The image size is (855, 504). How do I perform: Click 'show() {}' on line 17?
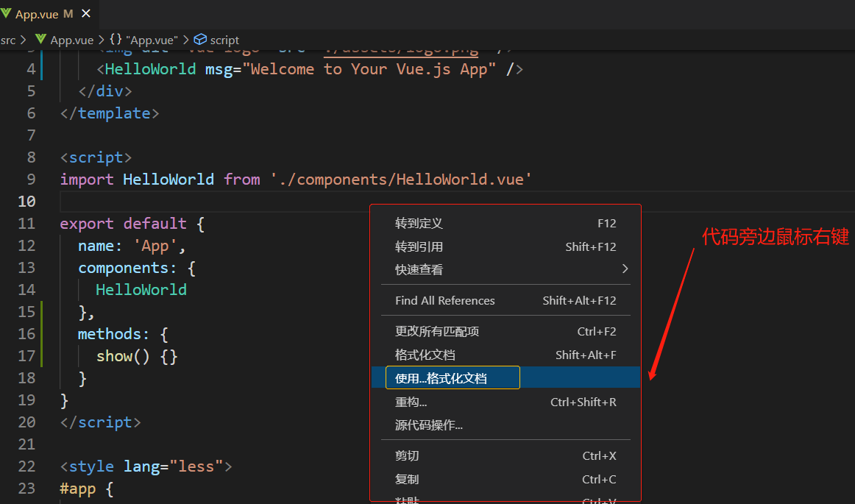click(x=137, y=356)
